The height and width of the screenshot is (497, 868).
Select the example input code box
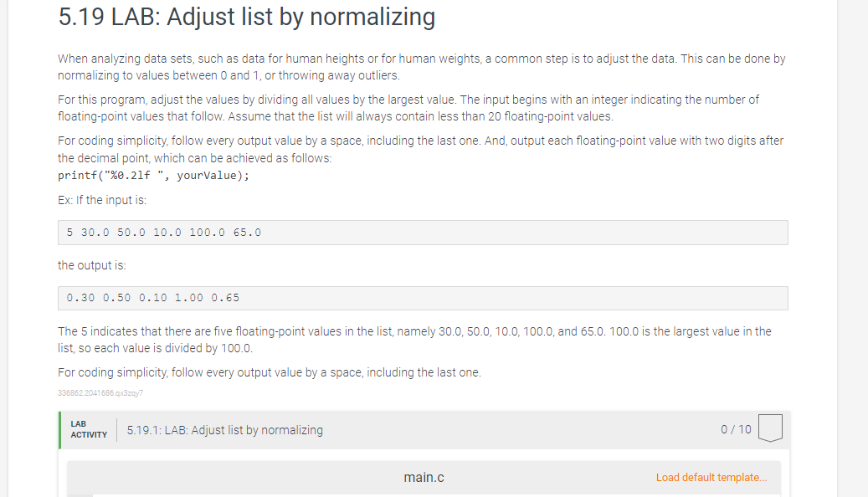click(423, 232)
